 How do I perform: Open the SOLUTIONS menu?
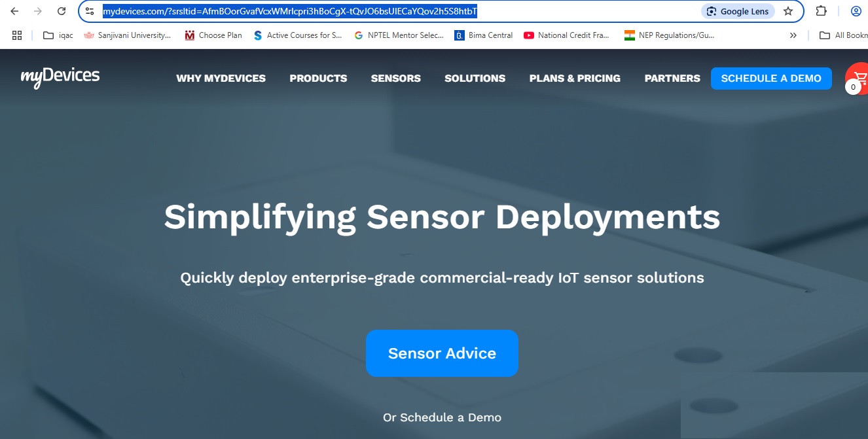475,79
